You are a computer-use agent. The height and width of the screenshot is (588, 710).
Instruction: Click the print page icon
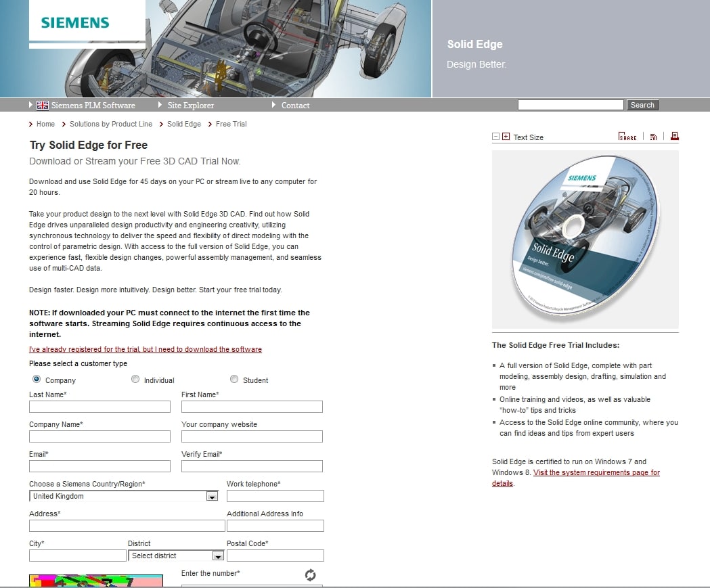coord(675,136)
